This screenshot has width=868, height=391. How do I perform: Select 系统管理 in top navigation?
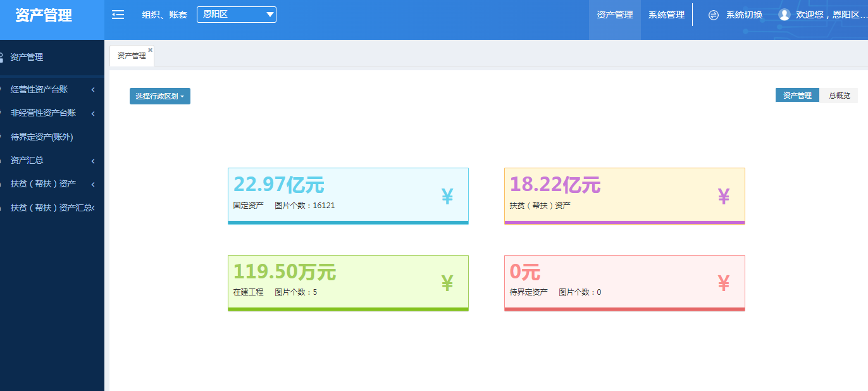click(666, 15)
